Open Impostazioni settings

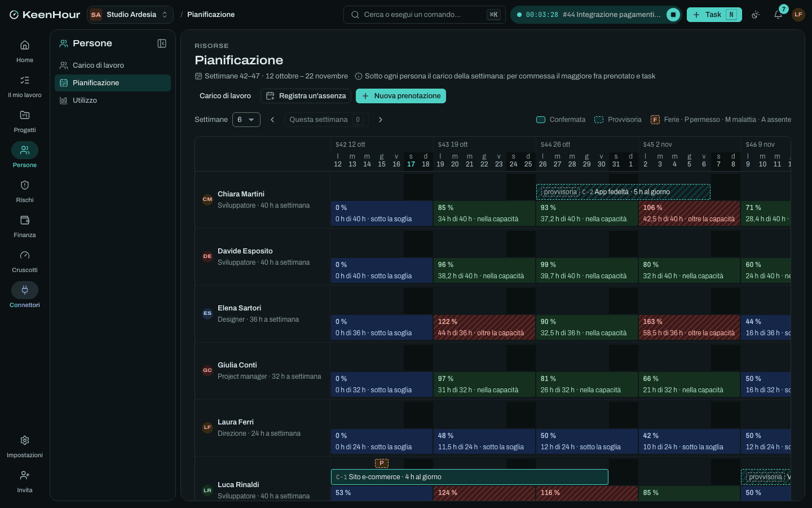pyautogui.click(x=25, y=446)
